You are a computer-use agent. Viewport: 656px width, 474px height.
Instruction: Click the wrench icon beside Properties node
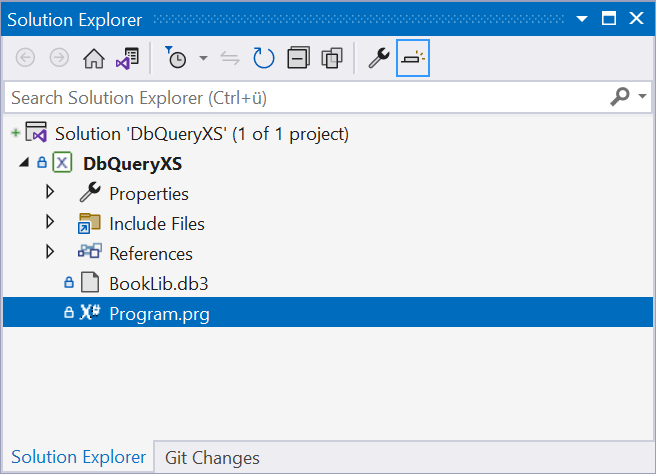click(90, 192)
